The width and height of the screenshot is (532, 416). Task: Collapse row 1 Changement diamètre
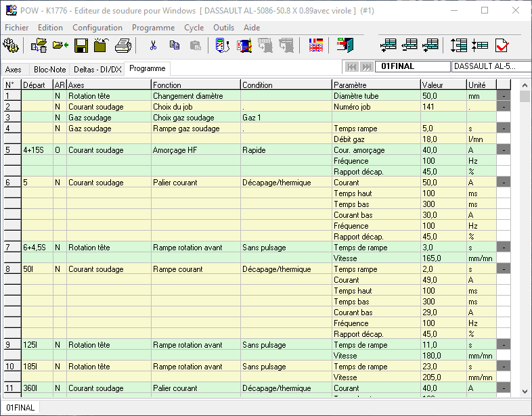coord(504,96)
